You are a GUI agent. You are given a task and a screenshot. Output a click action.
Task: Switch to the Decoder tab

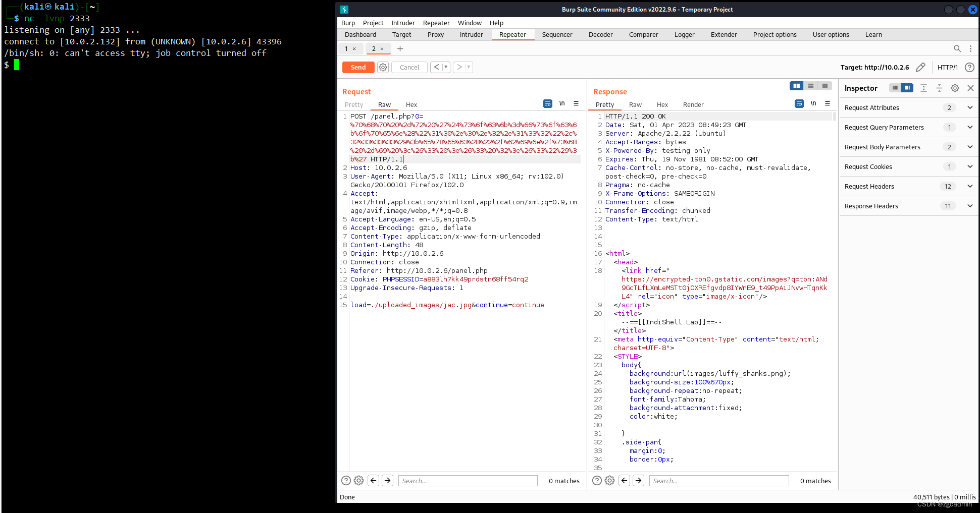(600, 34)
